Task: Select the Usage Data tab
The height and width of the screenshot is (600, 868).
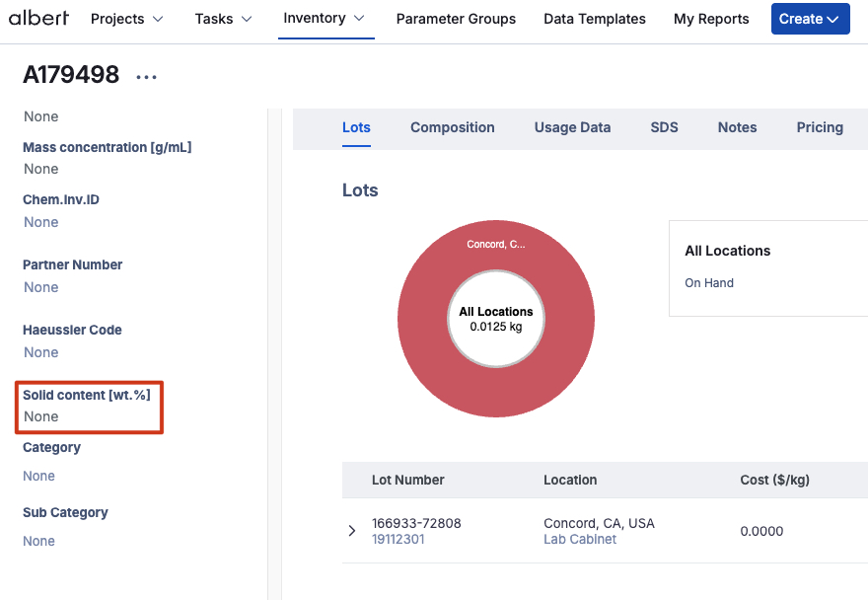Action: coord(572,127)
